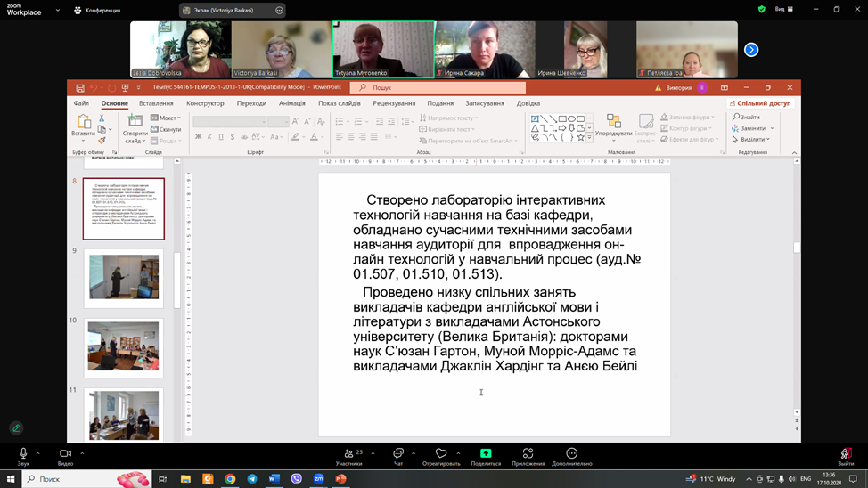Expand the Макет layout dropdown
The width and height of the screenshot is (868, 488).
point(166,118)
